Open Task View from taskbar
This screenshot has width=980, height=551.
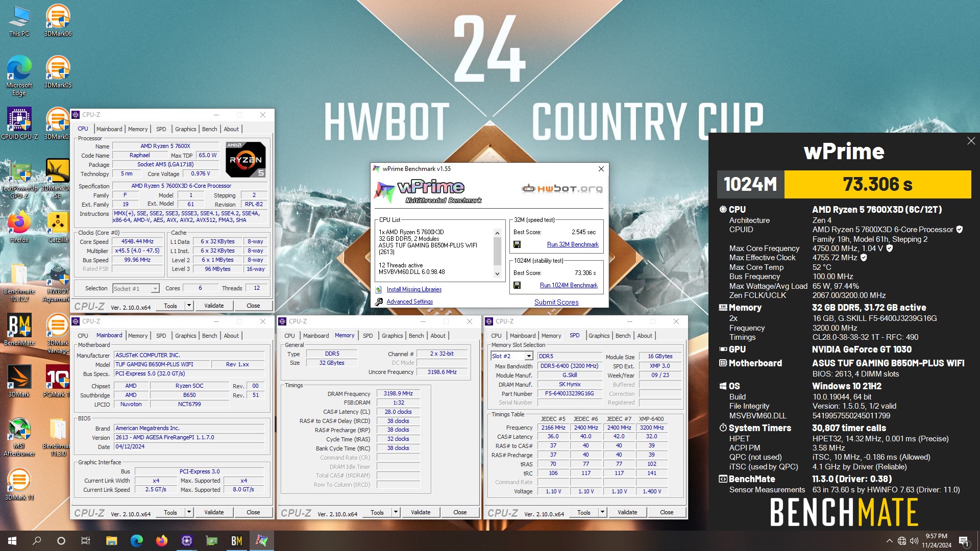pos(85,541)
